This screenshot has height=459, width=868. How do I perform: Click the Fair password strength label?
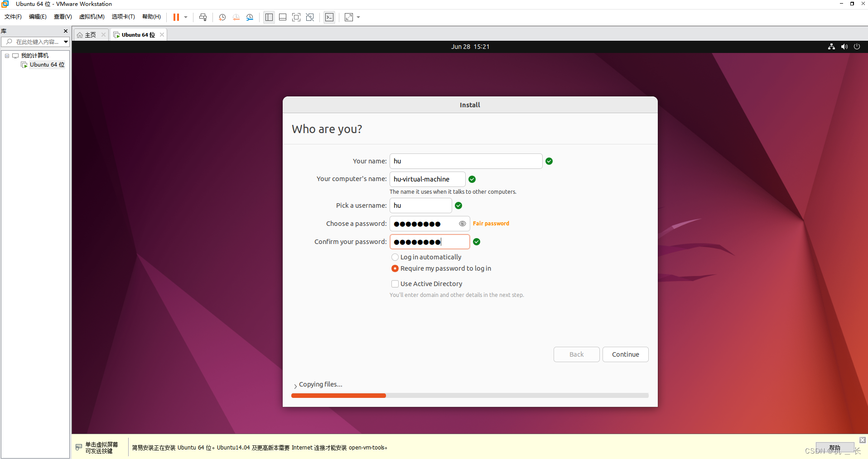click(x=491, y=224)
